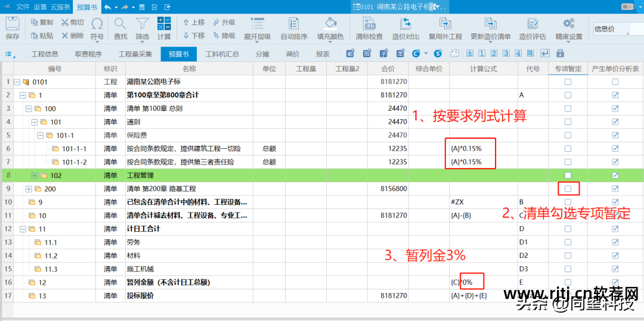644x321 pixels.
Task: Click the blue S add icon
Action: click(438, 53)
